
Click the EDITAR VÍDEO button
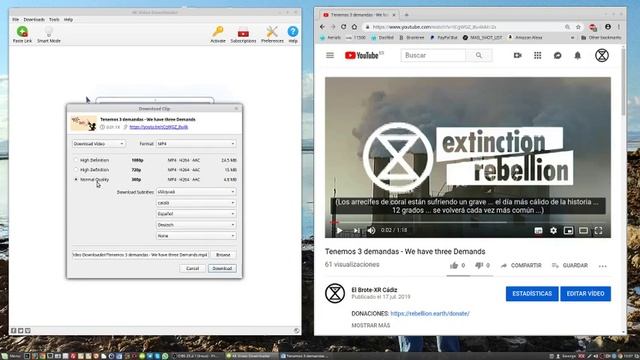click(x=585, y=294)
